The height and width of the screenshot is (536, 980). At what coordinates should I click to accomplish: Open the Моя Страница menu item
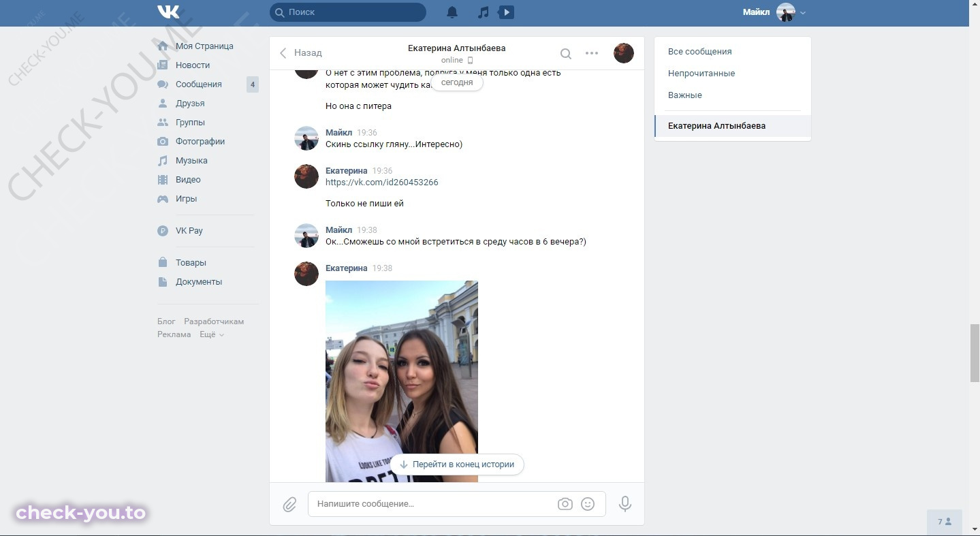point(204,46)
